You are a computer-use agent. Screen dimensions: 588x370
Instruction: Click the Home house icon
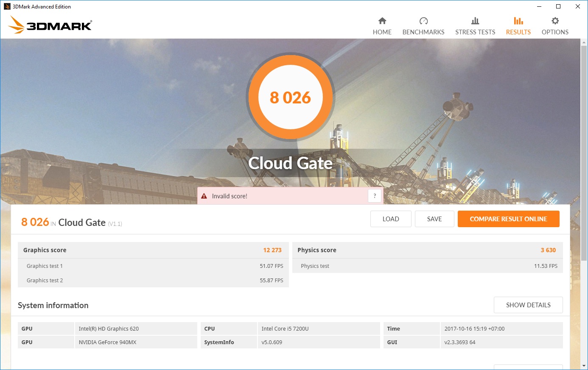click(382, 21)
